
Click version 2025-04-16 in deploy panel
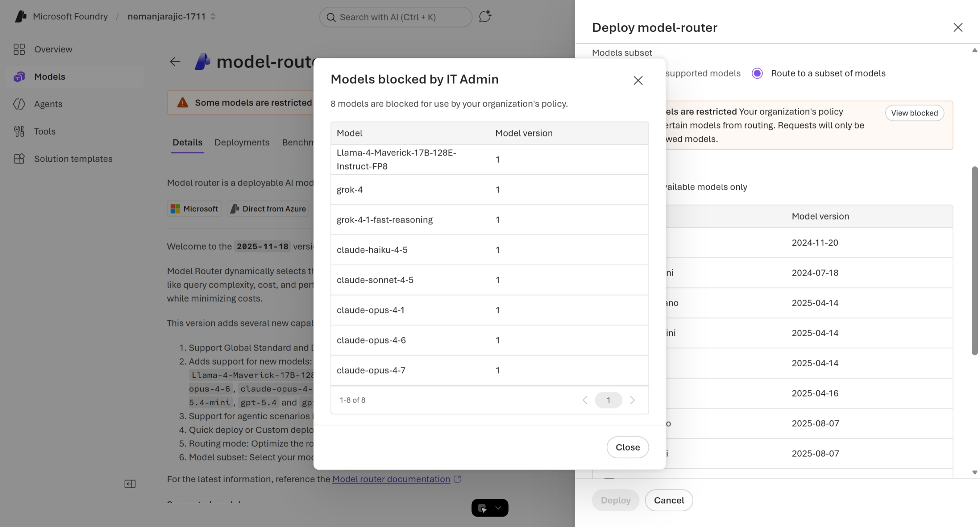point(815,393)
